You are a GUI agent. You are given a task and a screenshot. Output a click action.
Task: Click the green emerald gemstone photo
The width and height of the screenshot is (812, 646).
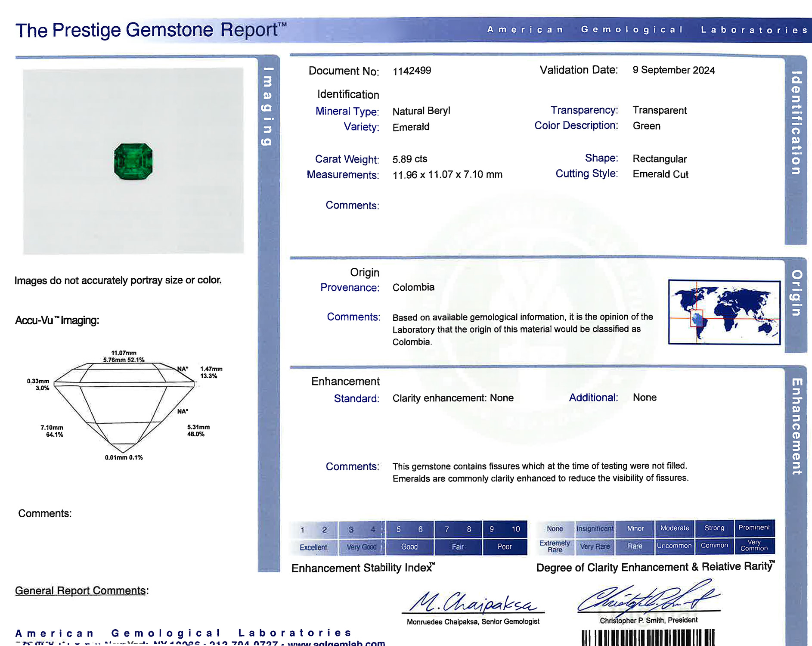point(133,161)
